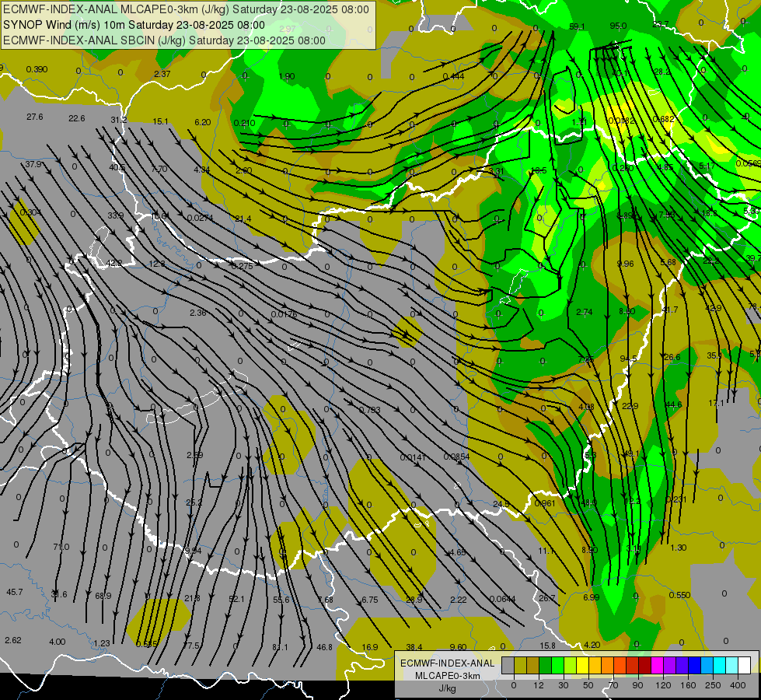Click the map value 71.0

61,547
